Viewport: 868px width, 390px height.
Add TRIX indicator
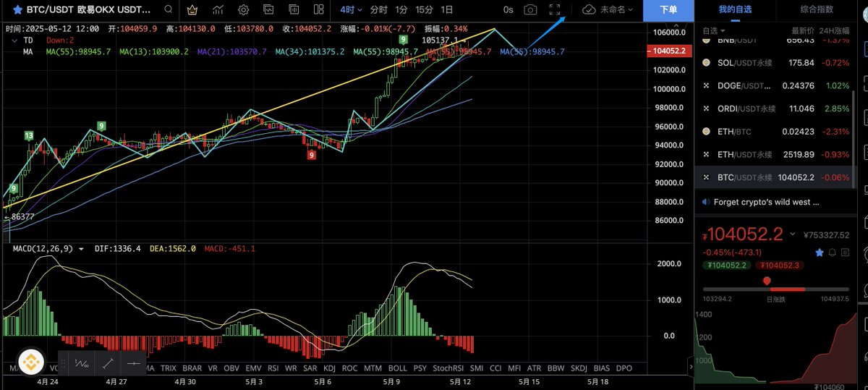pos(168,368)
